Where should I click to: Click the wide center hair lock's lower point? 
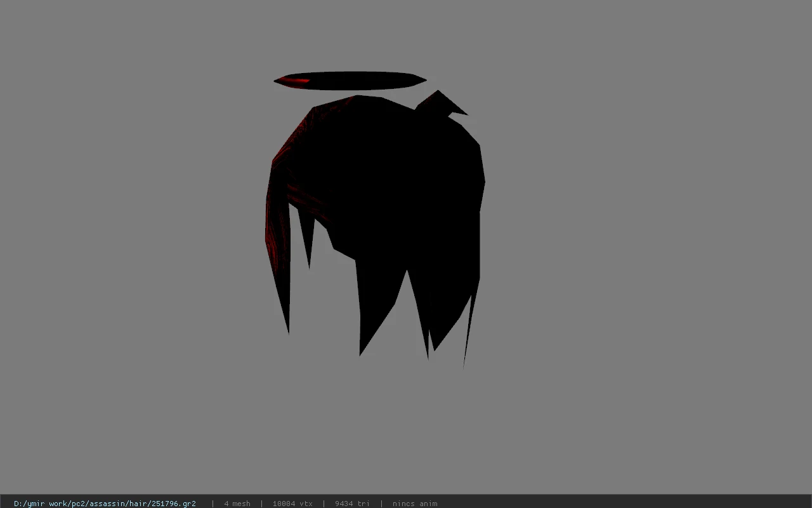pyautogui.click(x=361, y=351)
